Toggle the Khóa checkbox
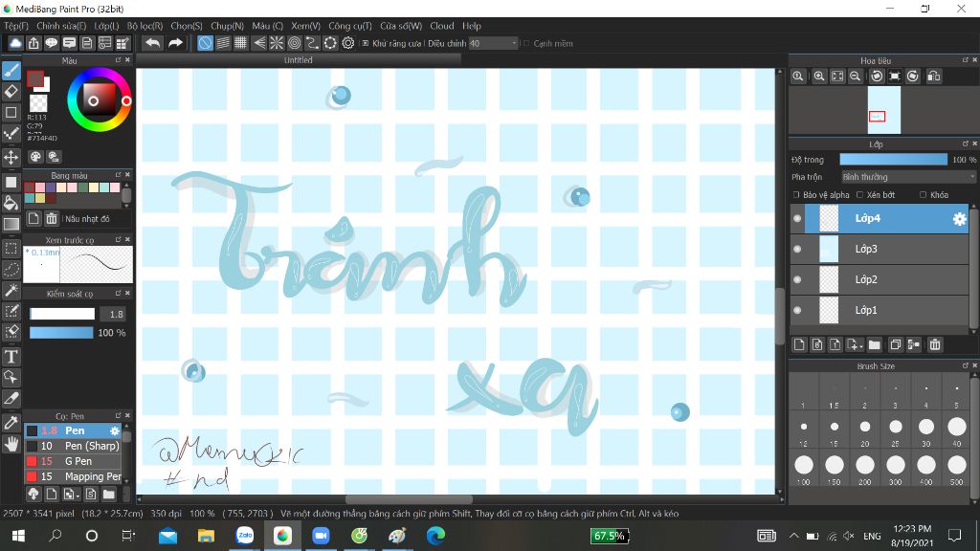 pyautogui.click(x=924, y=195)
